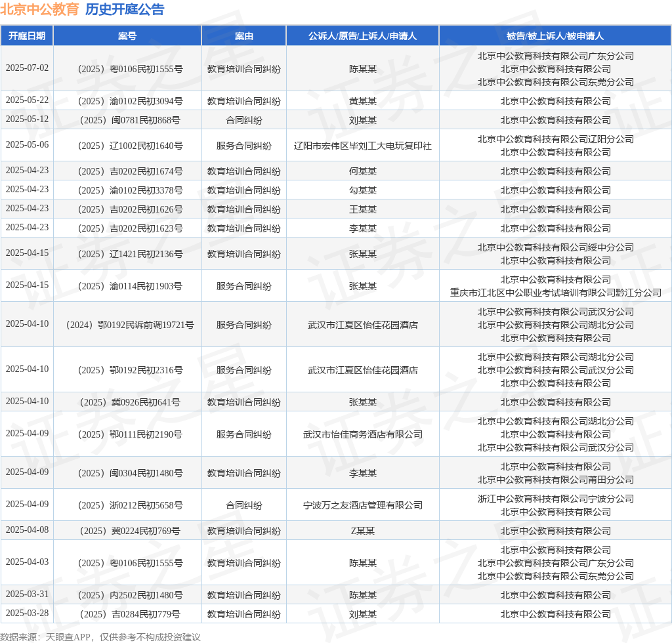Image resolution: width=672 pixels, height=643 pixels.
Task: Select the date 2025-07-02
Action: point(27,68)
